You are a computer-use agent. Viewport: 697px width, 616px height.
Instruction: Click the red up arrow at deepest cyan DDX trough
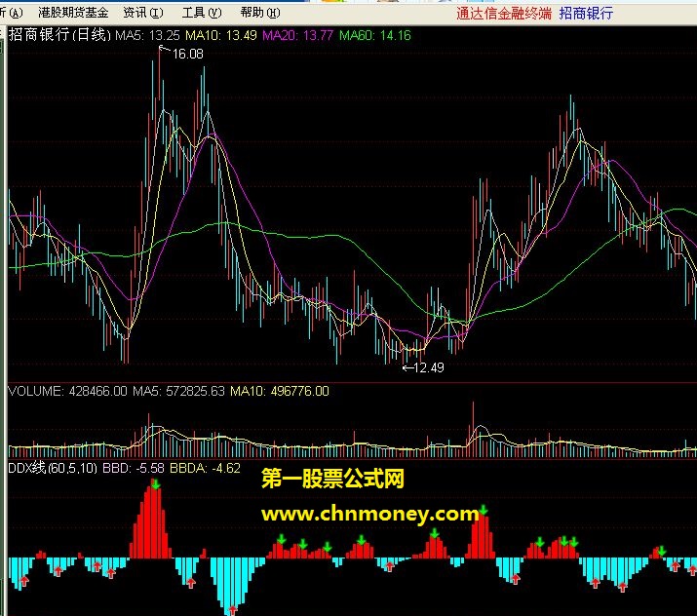pos(232,610)
